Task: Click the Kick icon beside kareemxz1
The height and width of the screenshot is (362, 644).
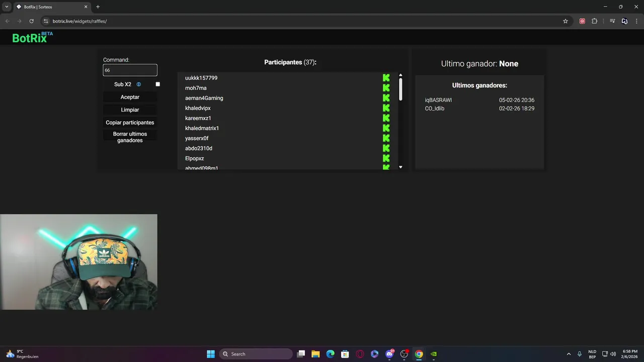Action: (386, 118)
